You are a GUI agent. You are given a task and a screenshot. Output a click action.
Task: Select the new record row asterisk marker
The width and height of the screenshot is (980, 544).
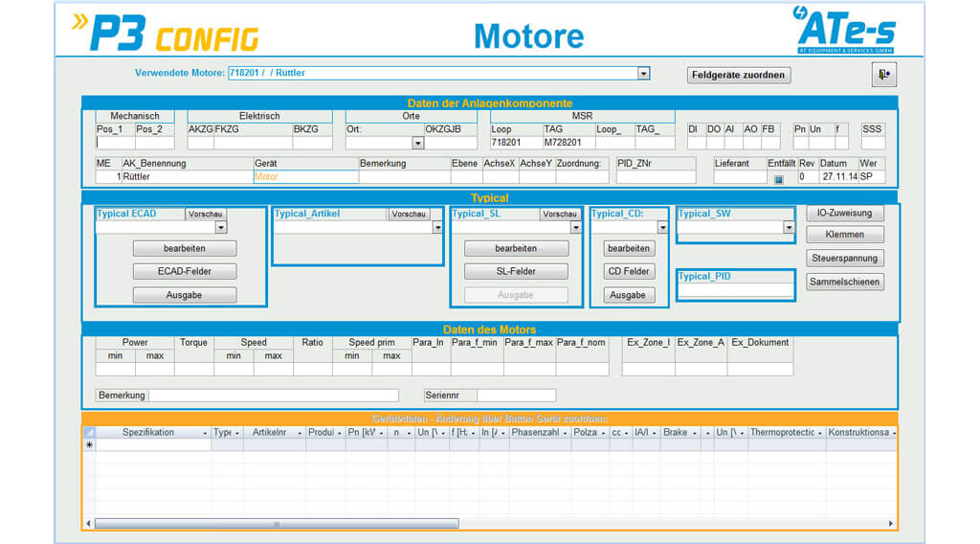point(90,445)
